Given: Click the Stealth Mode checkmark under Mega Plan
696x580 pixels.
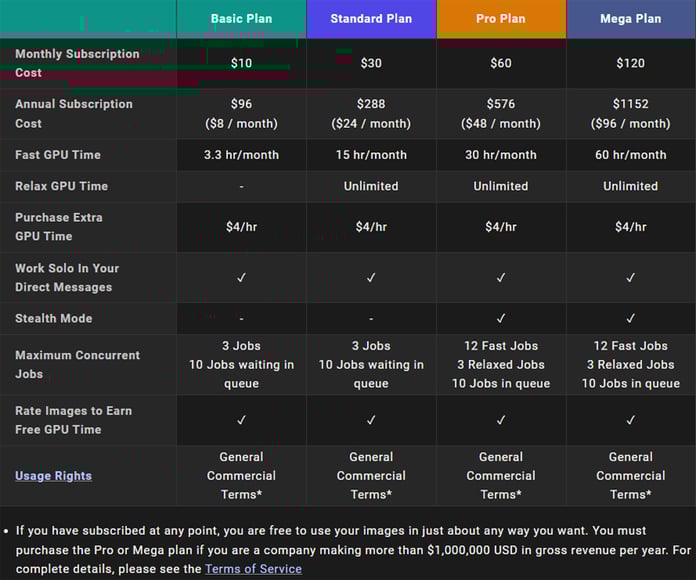Looking at the screenshot, I should click(631, 319).
